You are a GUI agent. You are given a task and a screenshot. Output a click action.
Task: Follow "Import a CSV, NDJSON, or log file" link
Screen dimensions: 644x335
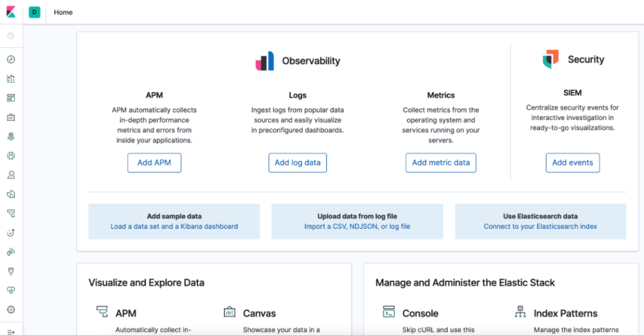point(357,227)
